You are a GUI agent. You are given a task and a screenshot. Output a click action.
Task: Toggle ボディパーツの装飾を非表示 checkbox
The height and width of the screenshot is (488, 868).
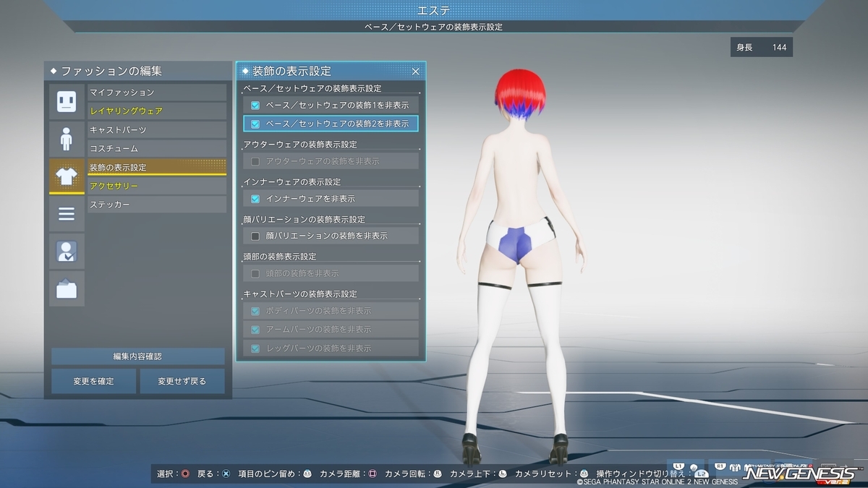(x=255, y=311)
